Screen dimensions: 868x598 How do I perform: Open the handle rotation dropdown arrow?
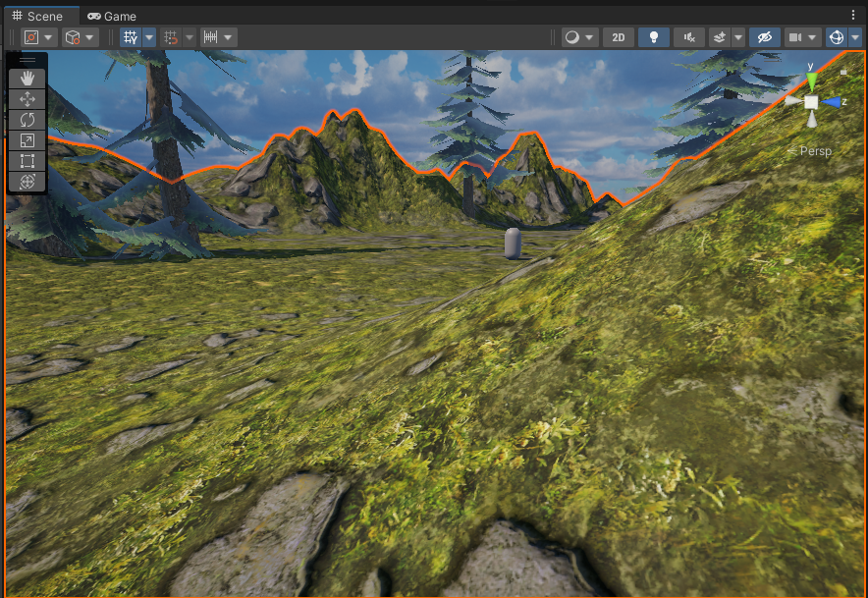coord(89,37)
